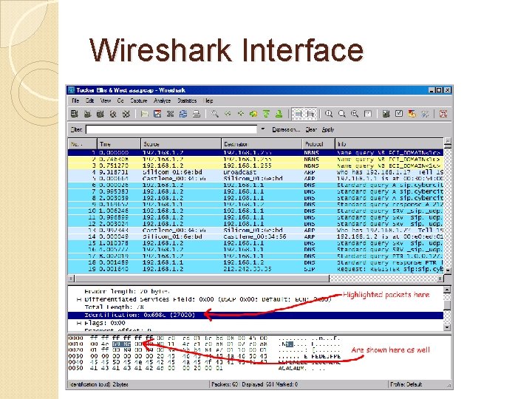Click packet list horizontal scrollbar thumb
The height and width of the screenshot is (399, 532).
pyautogui.click(x=202, y=279)
